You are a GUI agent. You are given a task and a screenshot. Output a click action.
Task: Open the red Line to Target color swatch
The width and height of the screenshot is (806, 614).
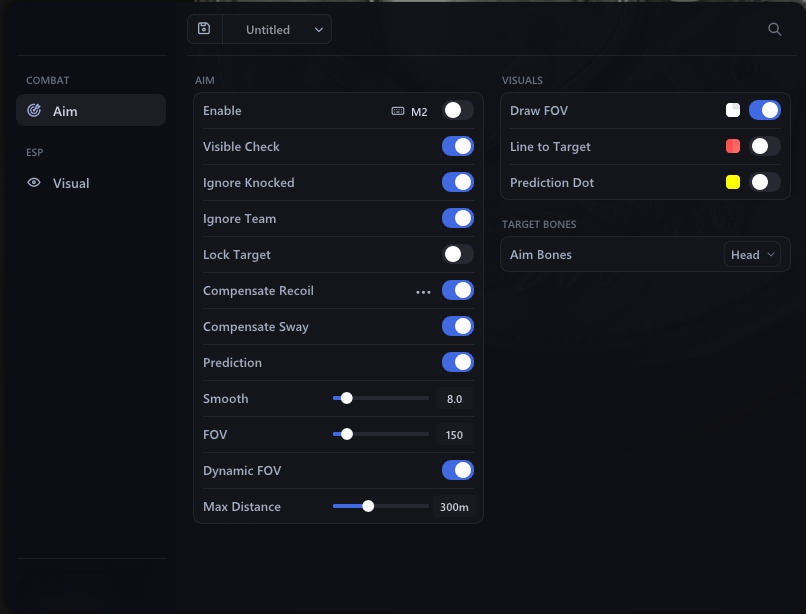[732, 147]
